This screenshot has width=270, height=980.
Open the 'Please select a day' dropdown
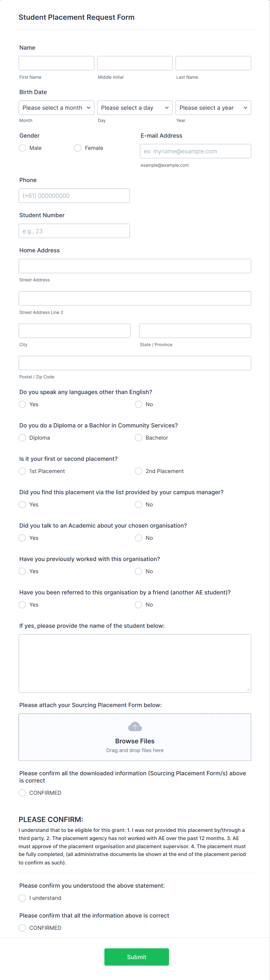135,108
